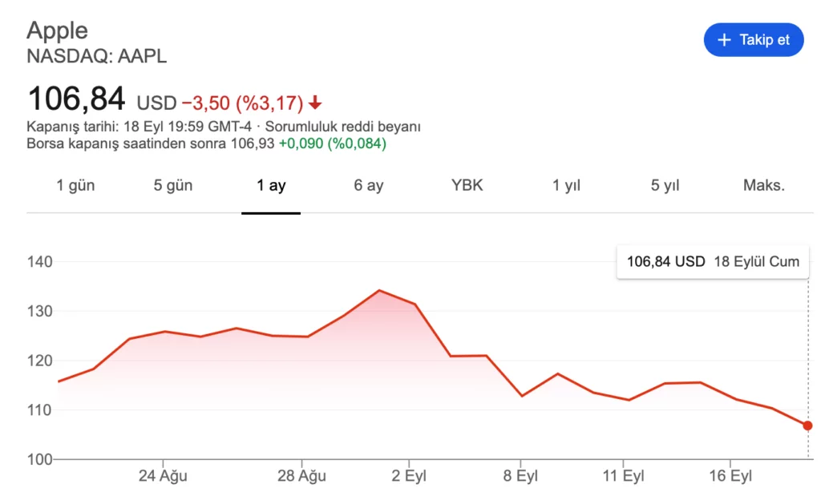This screenshot has width=821, height=504.
Task: Follow Apple stock with Takip et
Action: point(754,40)
